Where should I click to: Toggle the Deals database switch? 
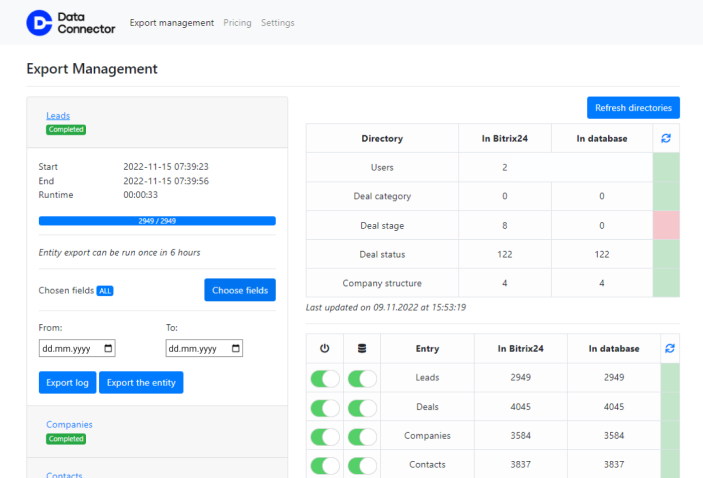tap(362, 407)
